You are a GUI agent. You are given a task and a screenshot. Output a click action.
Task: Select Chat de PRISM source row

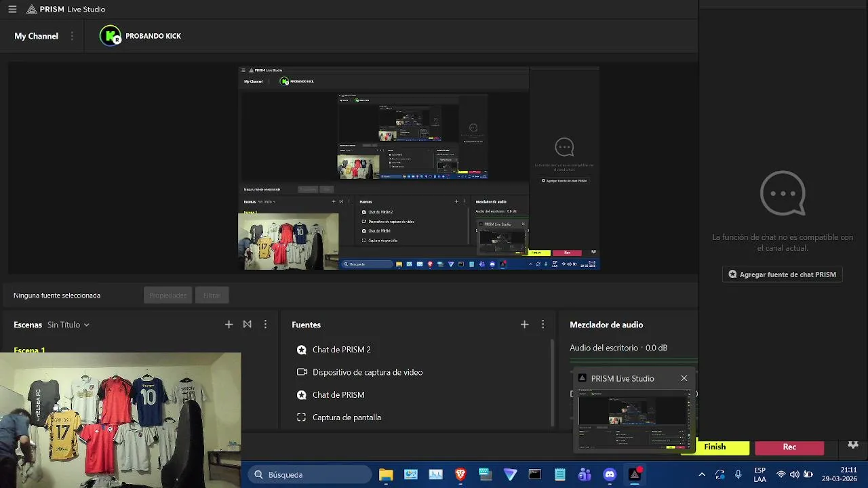click(x=417, y=394)
